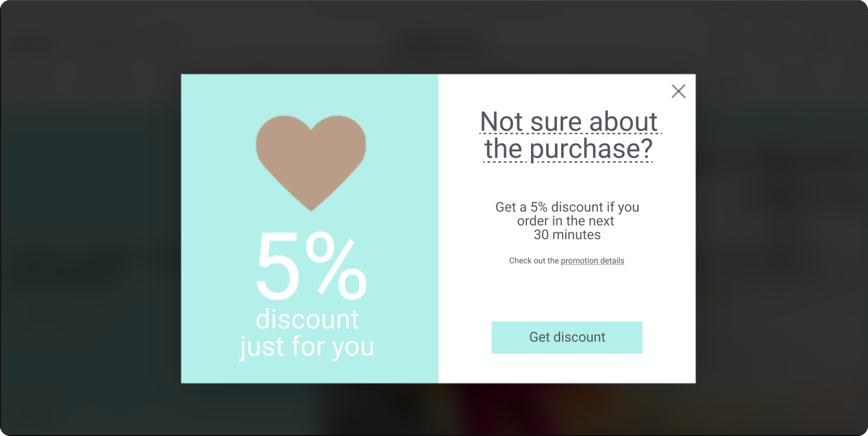Click empty white space above Get discount button
Screen dimensions: 868x436
(567, 294)
